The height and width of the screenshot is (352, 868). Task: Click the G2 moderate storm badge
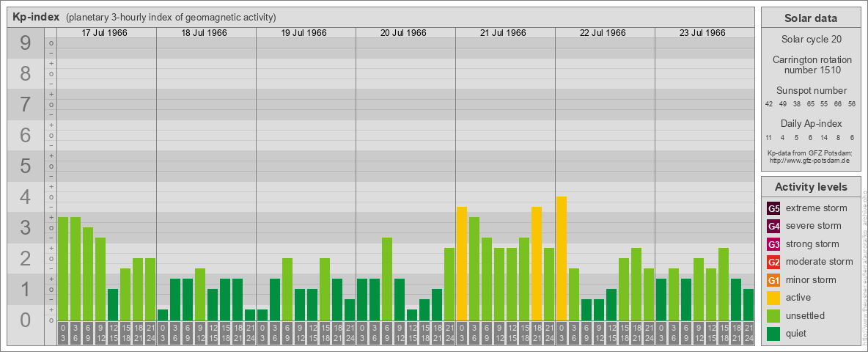(773, 262)
